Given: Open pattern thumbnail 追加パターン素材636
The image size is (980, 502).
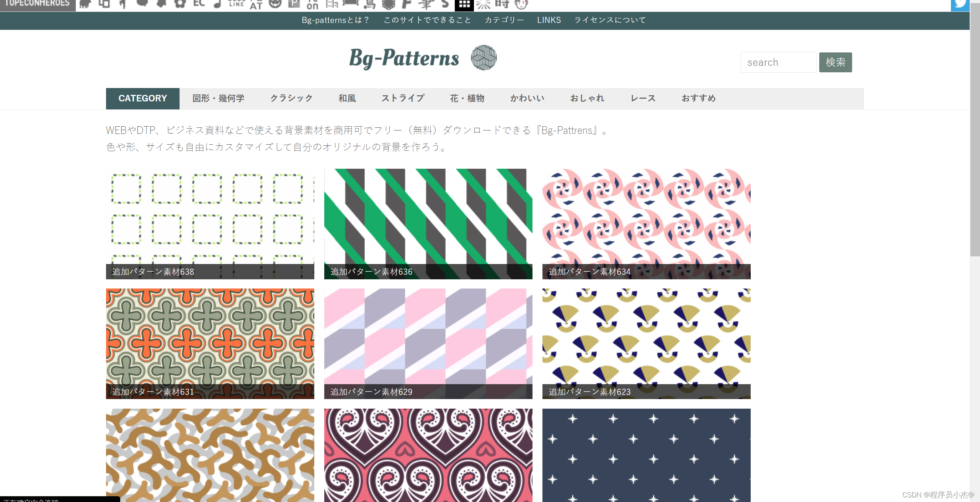Looking at the screenshot, I should tap(428, 224).
